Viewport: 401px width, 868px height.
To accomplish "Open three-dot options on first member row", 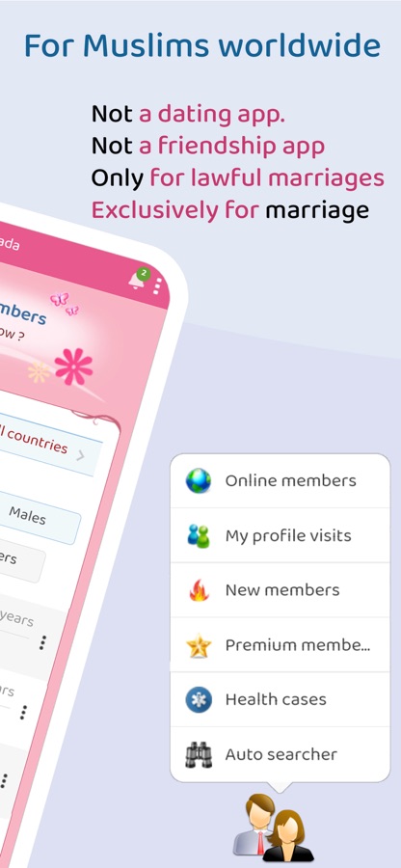I will tap(42, 642).
